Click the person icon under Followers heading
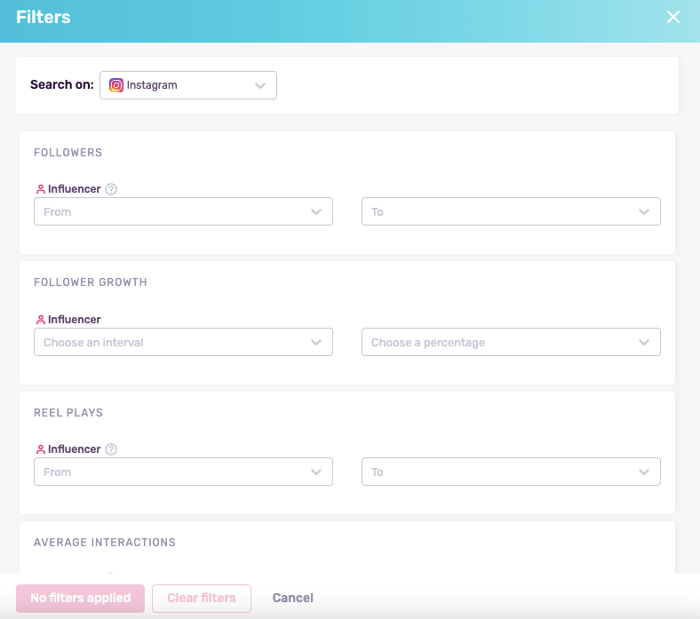The width and height of the screenshot is (700, 619). [40, 189]
